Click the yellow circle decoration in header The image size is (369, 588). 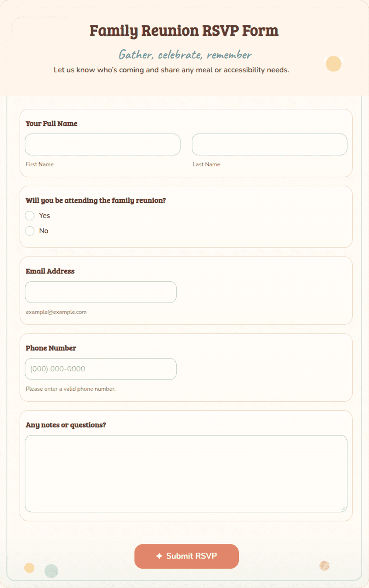tap(334, 64)
